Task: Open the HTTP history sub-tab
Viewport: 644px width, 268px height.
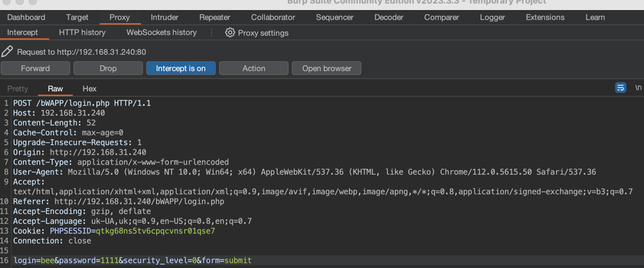Action: pyautogui.click(x=82, y=32)
